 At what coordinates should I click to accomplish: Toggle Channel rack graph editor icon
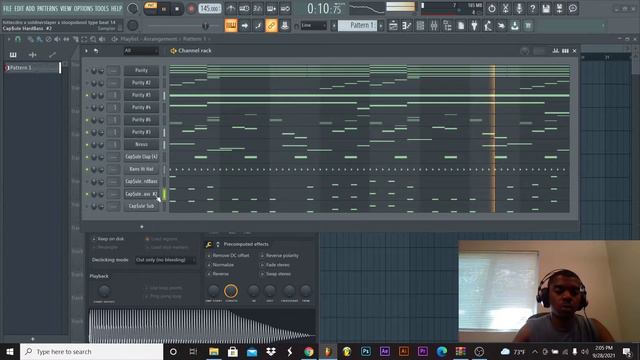(x=556, y=51)
